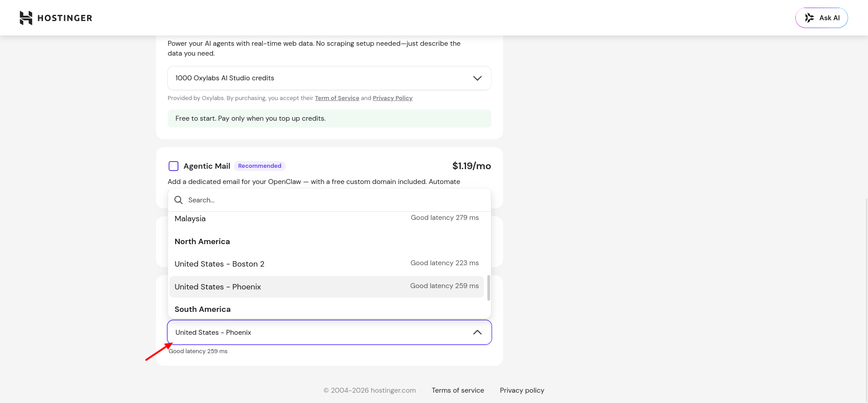Viewport: 868px width, 403px height.
Task: Open the Privacy policy footer link
Action: pyautogui.click(x=522, y=390)
